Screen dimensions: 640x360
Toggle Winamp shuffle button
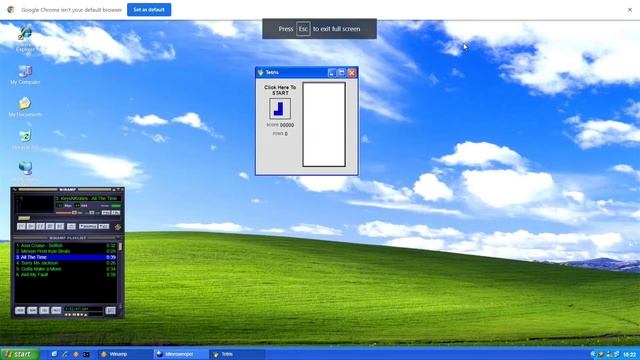click(88, 227)
